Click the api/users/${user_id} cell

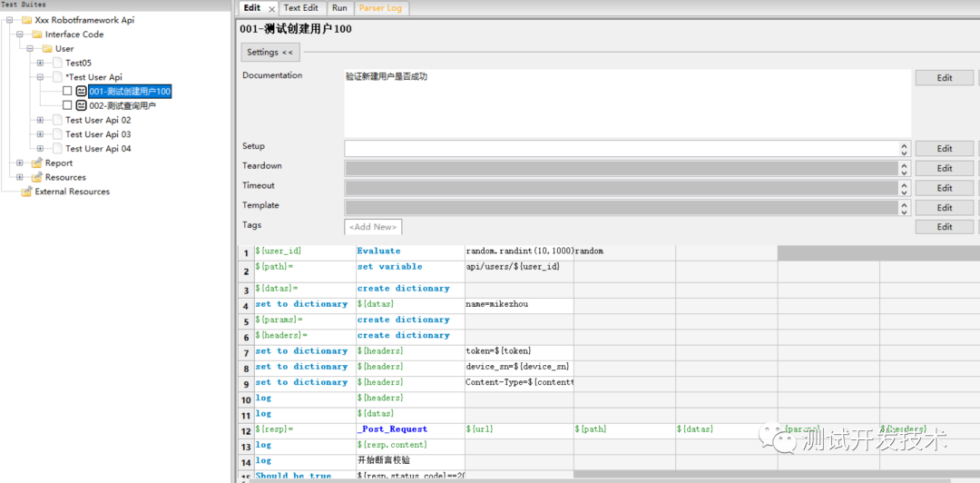click(x=519, y=271)
